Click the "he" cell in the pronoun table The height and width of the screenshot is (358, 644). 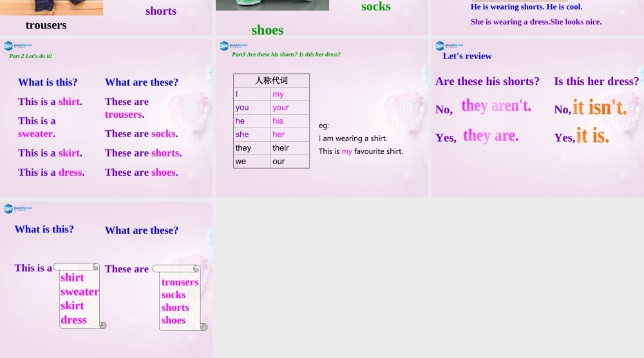click(252, 120)
